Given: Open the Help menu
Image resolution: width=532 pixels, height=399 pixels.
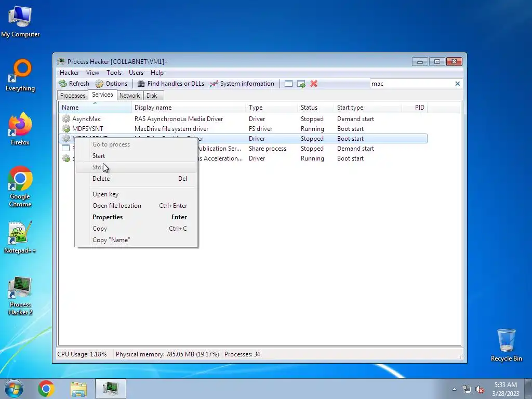Looking at the screenshot, I should pos(157,73).
